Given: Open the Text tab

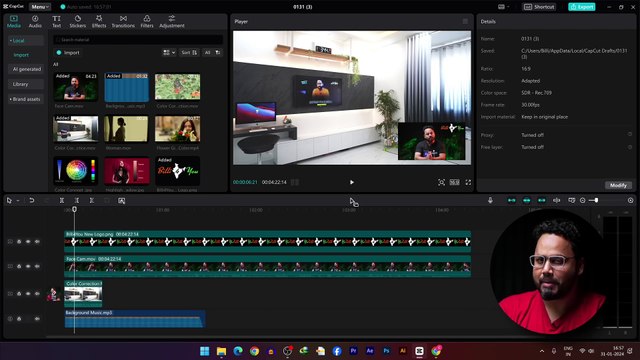Looking at the screenshot, I should pos(56,22).
